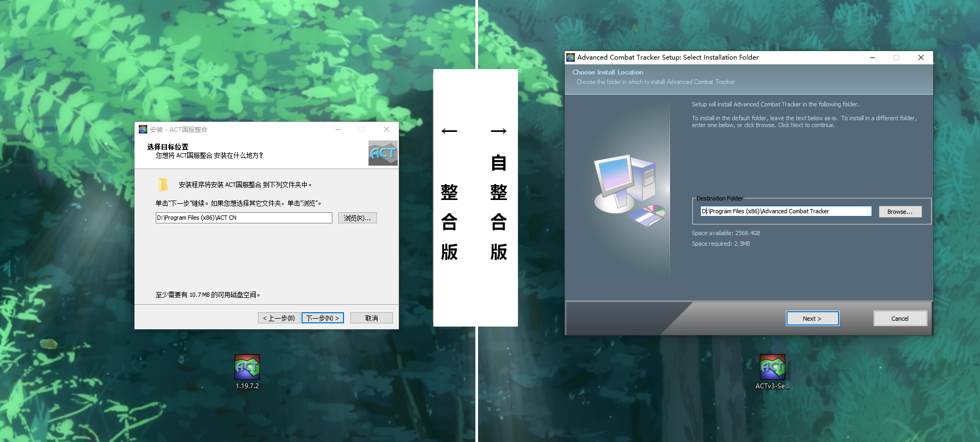Image resolution: width=980 pixels, height=442 pixels.
Task: Focus the D:\Program Files (x86)\ACT CN path field
Action: click(x=244, y=218)
